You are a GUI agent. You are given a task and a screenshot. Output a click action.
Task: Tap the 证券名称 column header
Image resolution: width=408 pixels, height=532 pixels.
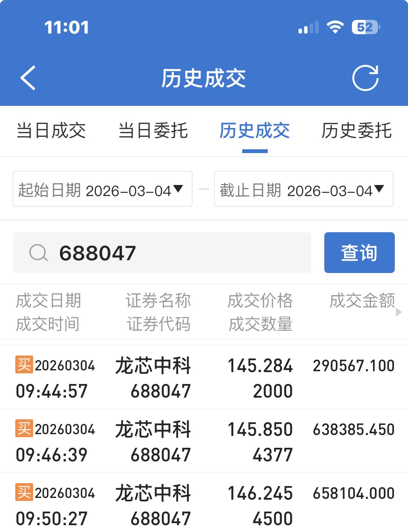tap(159, 301)
